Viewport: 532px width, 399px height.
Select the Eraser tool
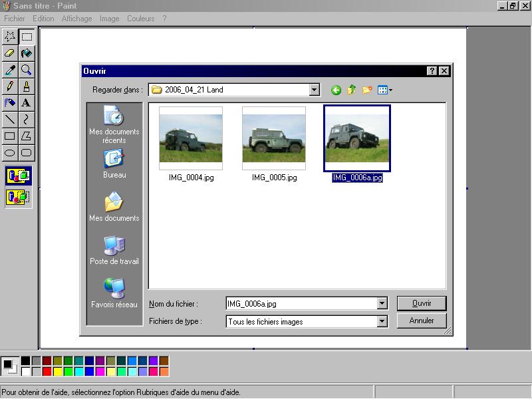[x=10, y=53]
